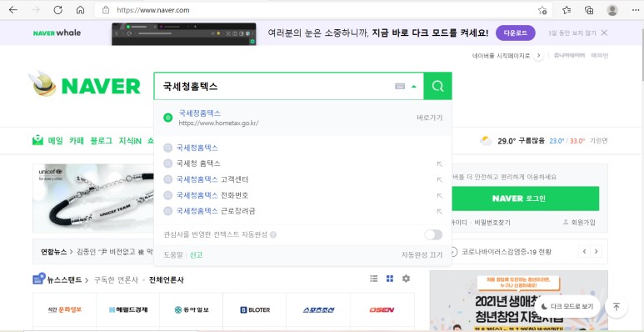The height and width of the screenshot is (332, 644).
Task: Click the NAVER 로그인 button
Action: pyautogui.click(x=526, y=199)
